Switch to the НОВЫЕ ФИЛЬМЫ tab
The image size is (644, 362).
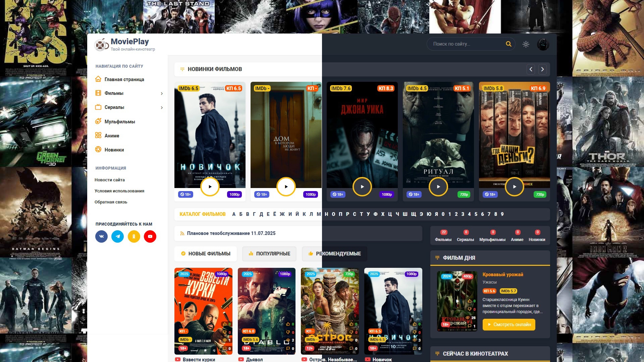click(205, 254)
